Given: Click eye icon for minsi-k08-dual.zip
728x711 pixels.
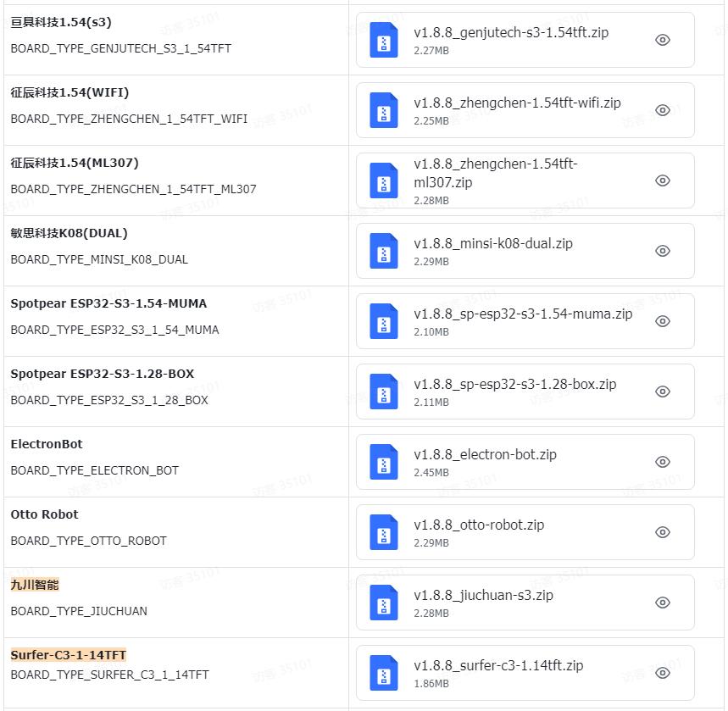Looking at the screenshot, I should 663,251.
